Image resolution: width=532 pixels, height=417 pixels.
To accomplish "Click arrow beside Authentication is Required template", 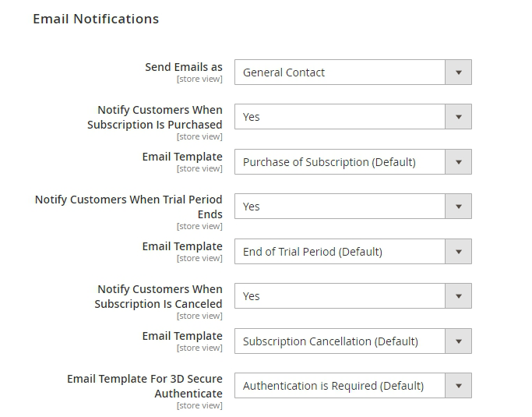I will tap(458, 386).
